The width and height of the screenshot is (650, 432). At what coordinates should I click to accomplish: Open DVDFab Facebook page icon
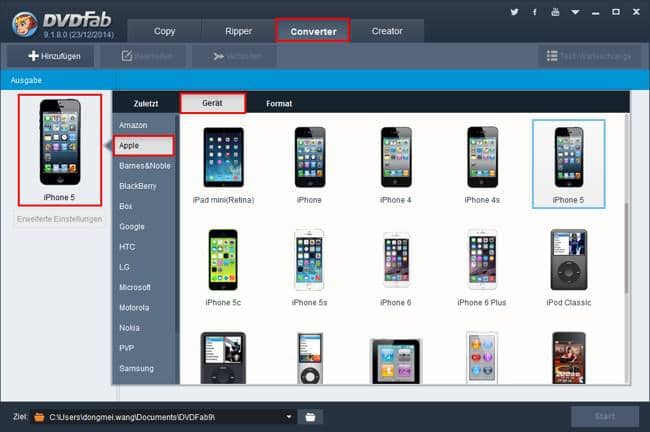point(534,12)
